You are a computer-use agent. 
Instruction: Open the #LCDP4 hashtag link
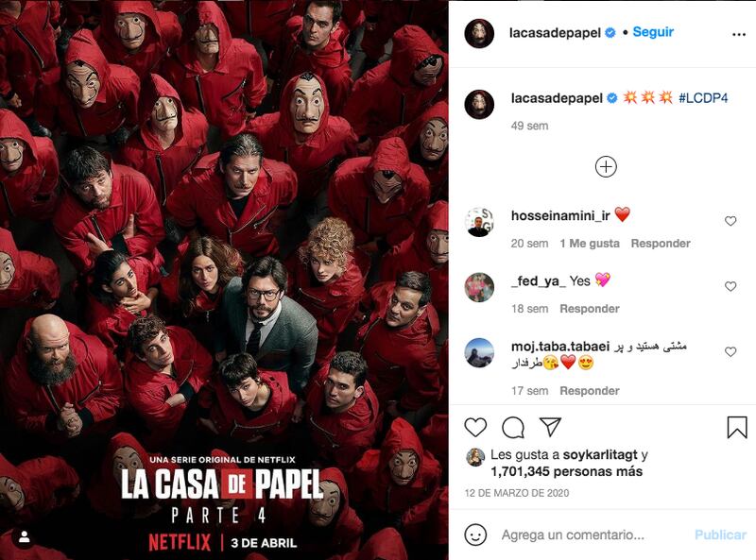(x=703, y=98)
